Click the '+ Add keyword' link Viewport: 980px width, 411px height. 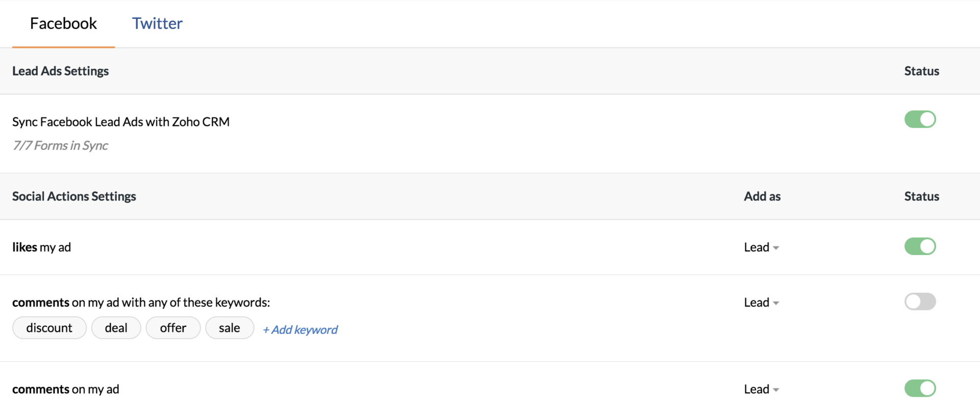[x=300, y=330]
